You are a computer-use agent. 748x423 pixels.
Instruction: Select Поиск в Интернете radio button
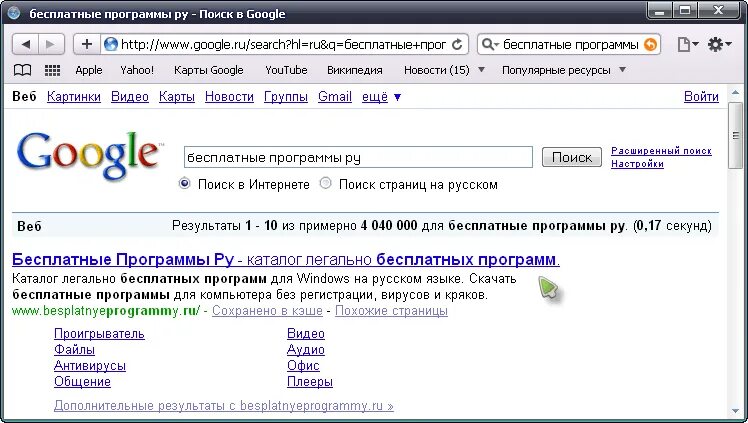[x=184, y=184]
